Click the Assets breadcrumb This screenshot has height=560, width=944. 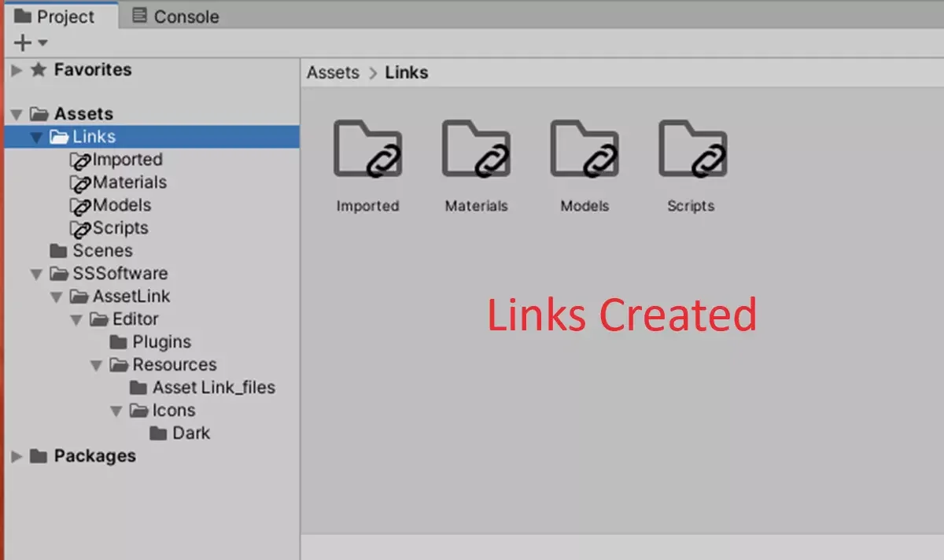coord(333,72)
